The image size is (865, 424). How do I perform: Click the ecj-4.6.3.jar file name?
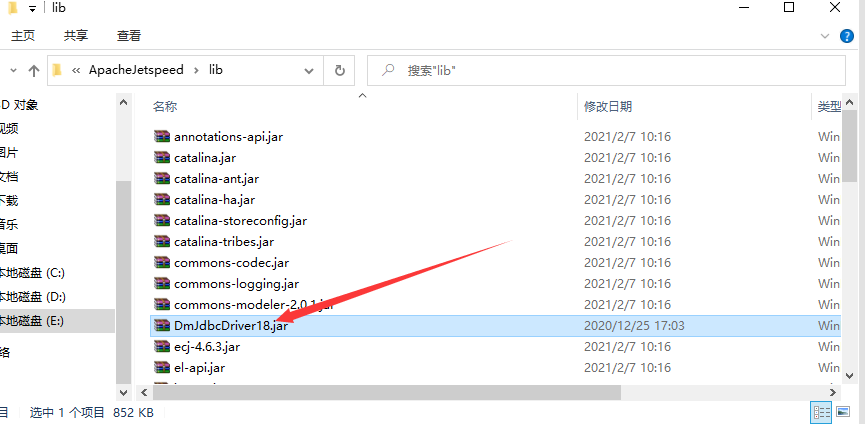(207, 347)
